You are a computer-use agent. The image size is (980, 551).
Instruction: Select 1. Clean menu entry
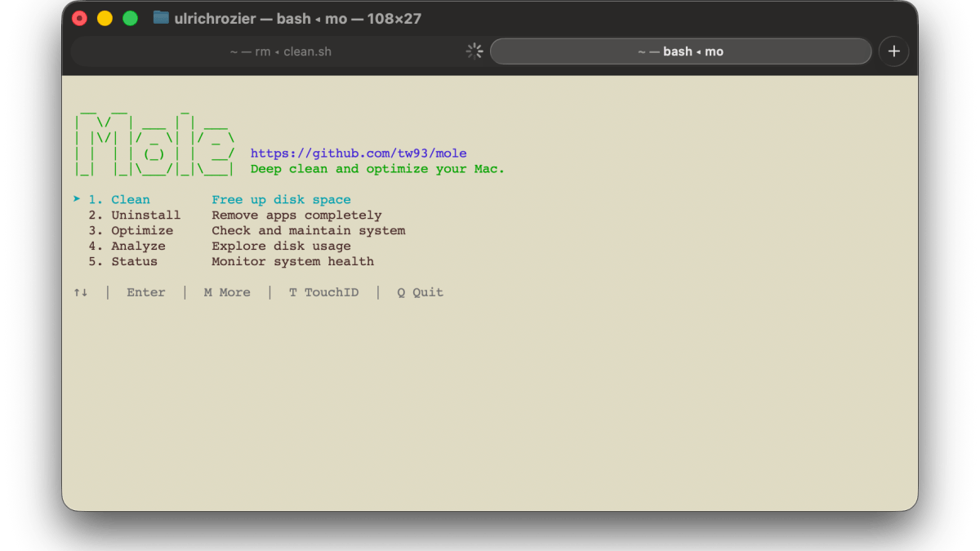119,200
